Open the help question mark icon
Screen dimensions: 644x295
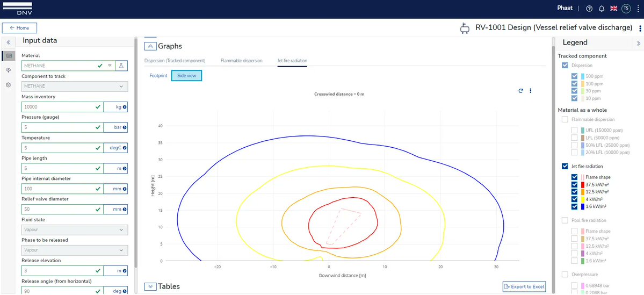tap(589, 9)
